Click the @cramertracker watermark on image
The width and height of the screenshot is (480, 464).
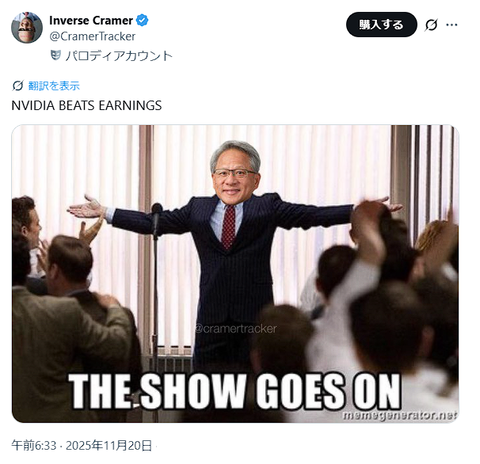236,329
